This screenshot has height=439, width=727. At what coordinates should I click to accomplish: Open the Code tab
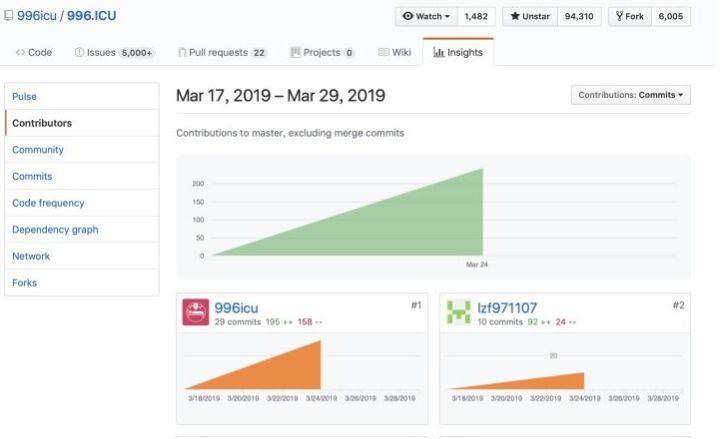(x=34, y=52)
